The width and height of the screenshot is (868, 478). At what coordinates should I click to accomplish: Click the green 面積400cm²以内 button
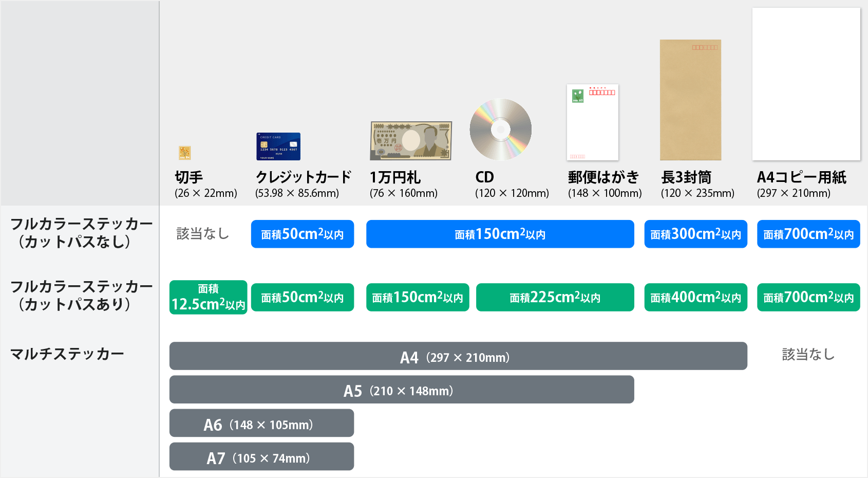point(695,297)
